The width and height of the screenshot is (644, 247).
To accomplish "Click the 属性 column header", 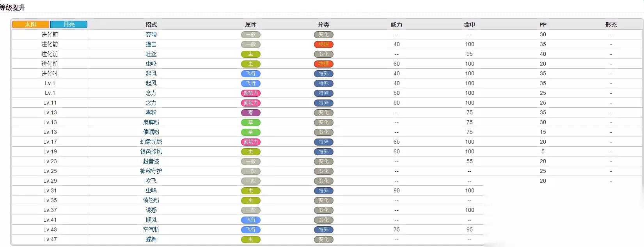I will (250, 25).
